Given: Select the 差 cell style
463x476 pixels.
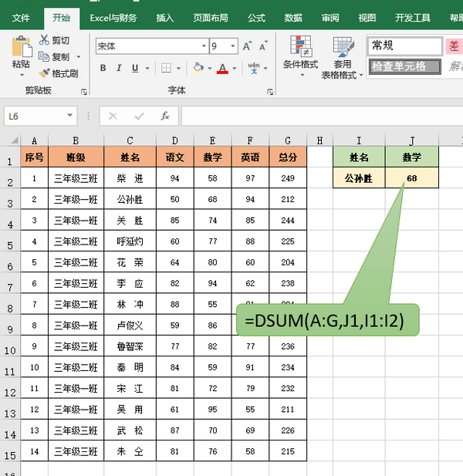Looking at the screenshot, I should (455, 46).
